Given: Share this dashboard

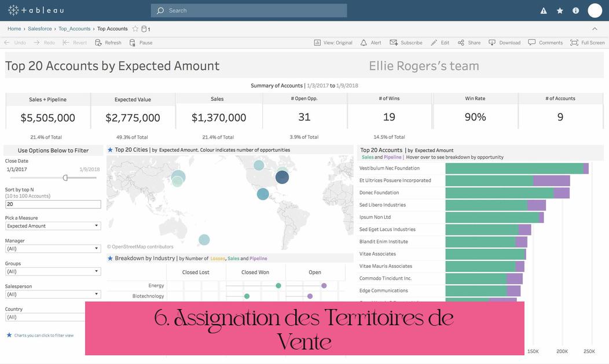Looking at the screenshot, I should [469, 43].
